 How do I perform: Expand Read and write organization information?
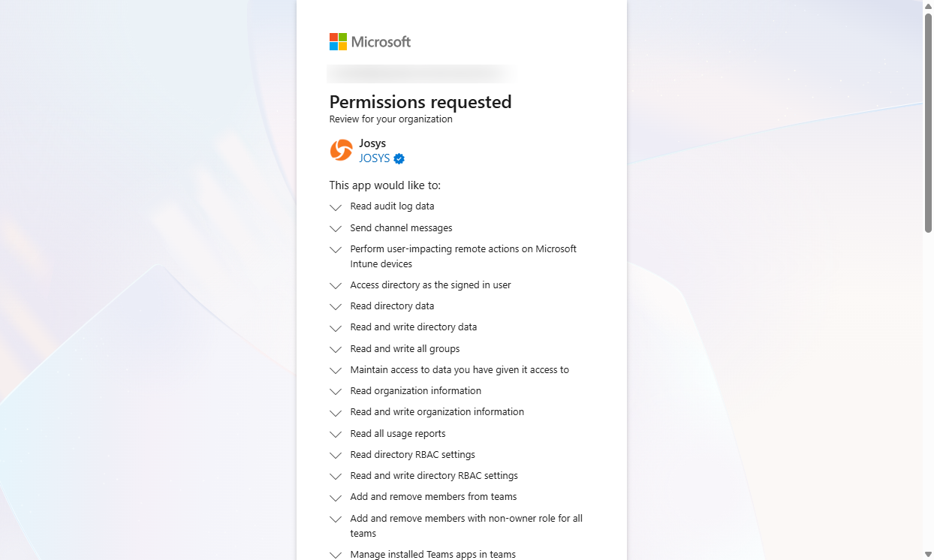(336, 413)
